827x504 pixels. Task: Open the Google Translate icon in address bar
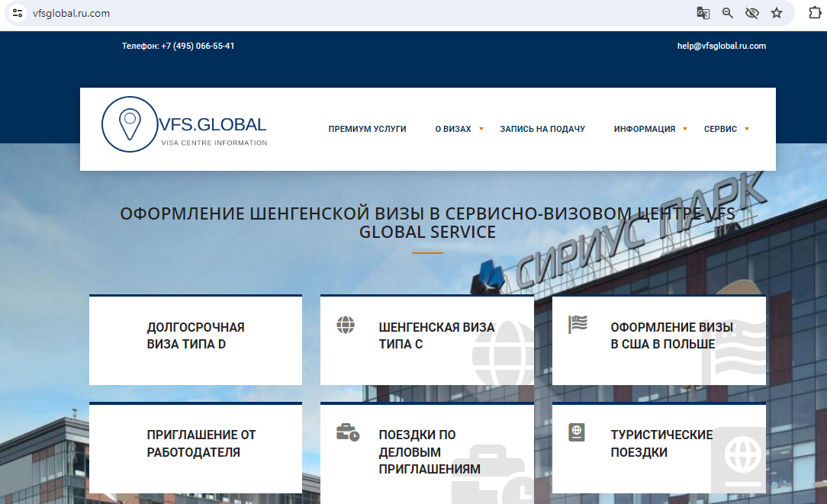coord(703,13)
